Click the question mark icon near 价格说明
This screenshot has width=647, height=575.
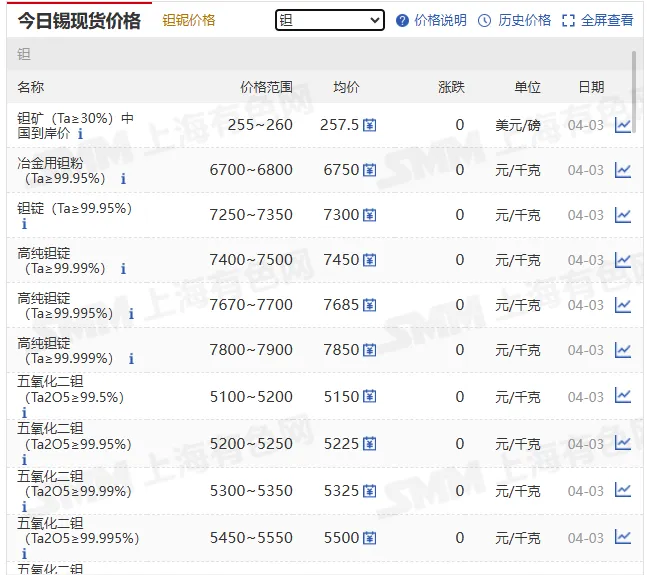pos(402,21)
